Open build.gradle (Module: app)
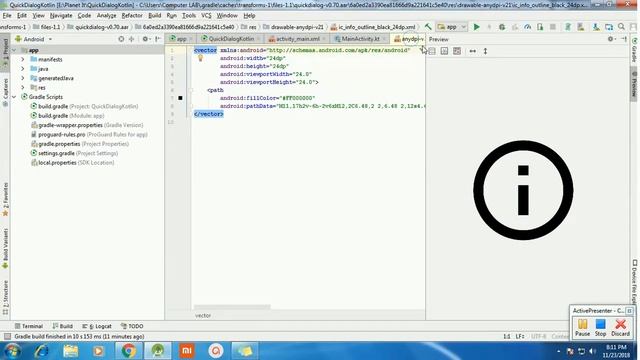640x360 pixels. pos(67,116)
